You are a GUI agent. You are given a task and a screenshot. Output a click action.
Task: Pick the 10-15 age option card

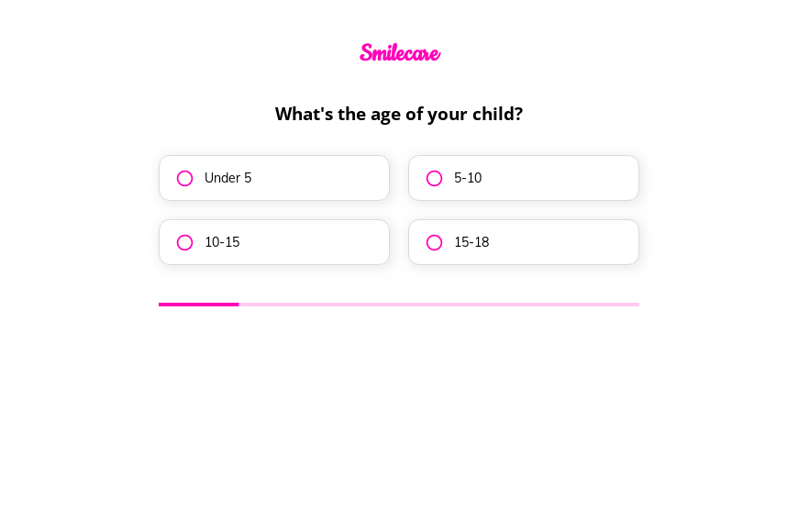pyautogui.click(x=274, y=242)
